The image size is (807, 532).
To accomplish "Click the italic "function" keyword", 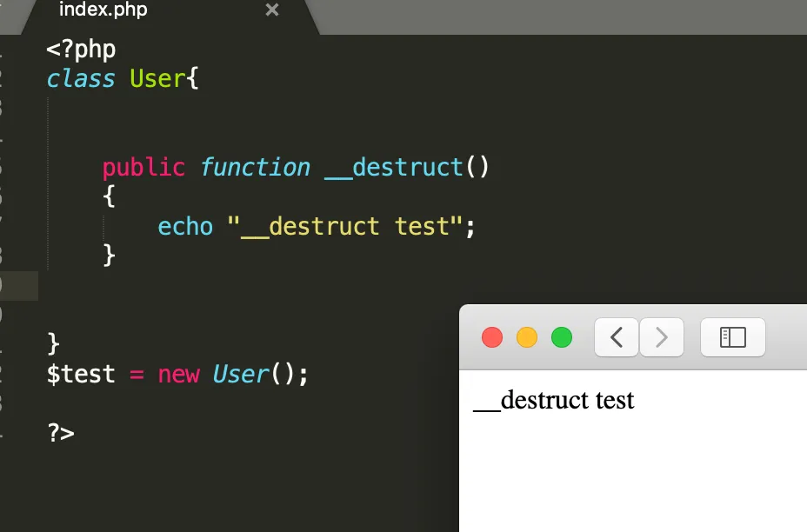I will coord(255,167).
